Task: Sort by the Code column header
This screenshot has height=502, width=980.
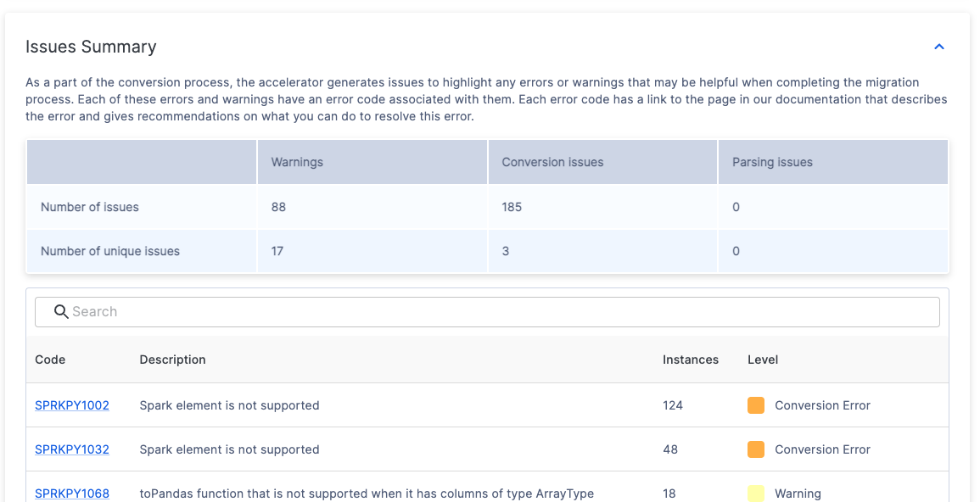Action: [x=50, y=360]
